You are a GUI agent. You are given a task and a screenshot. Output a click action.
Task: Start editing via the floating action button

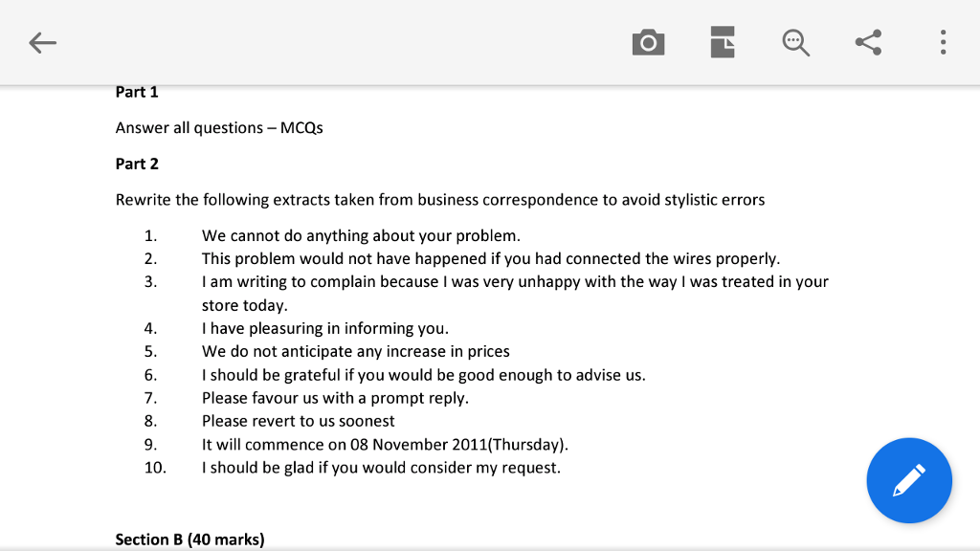[x=909, y=480]
